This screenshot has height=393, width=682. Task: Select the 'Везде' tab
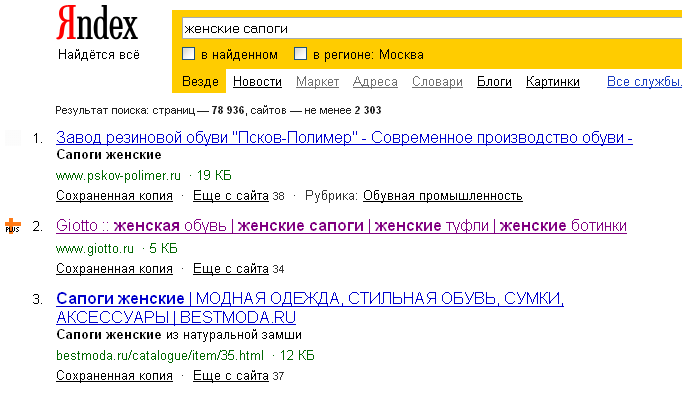pyautogui.click(x=200, y=81)
